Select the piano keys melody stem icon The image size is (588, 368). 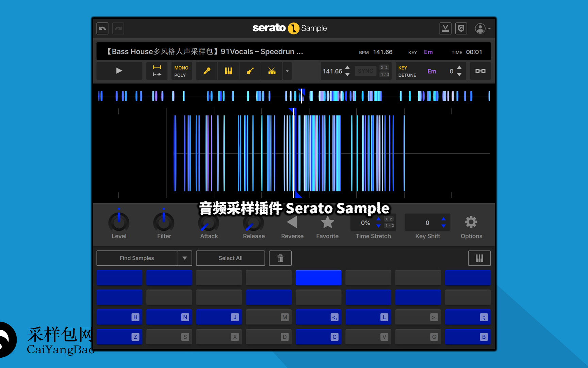pyautogui.click(x=228, y=71)
